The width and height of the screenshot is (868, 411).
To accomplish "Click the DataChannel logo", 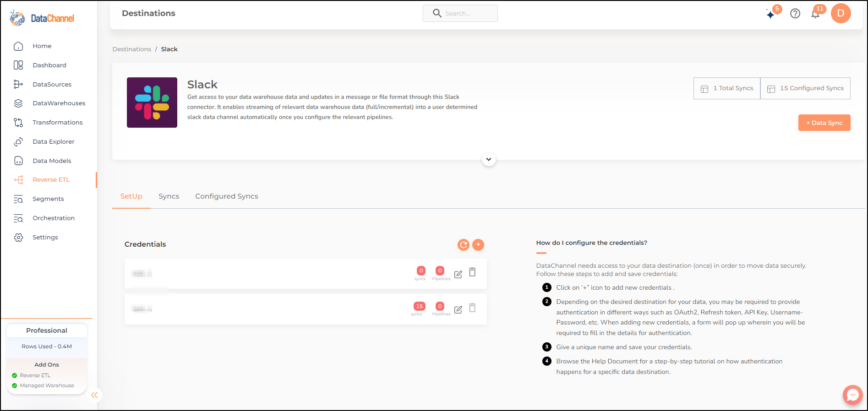I will 42,18.
